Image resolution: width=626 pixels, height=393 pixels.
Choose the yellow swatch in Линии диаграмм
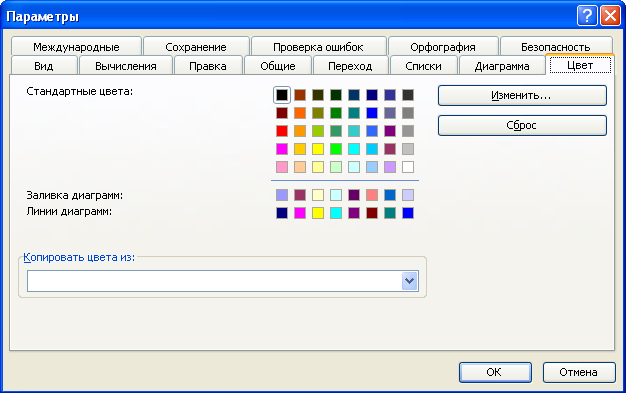point(318,213)
